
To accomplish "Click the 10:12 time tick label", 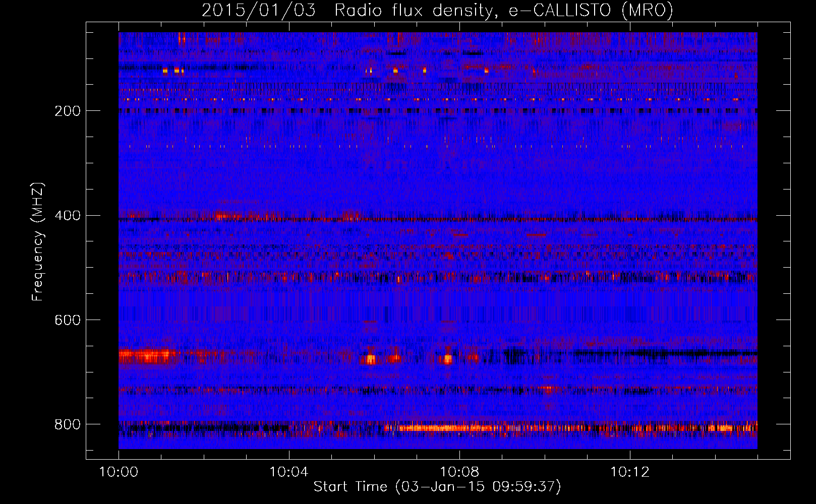I will (x=629, y=472).
